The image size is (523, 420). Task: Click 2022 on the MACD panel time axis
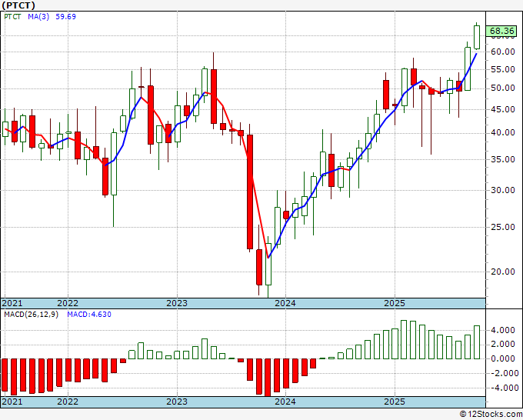click(x=68, y=402)
